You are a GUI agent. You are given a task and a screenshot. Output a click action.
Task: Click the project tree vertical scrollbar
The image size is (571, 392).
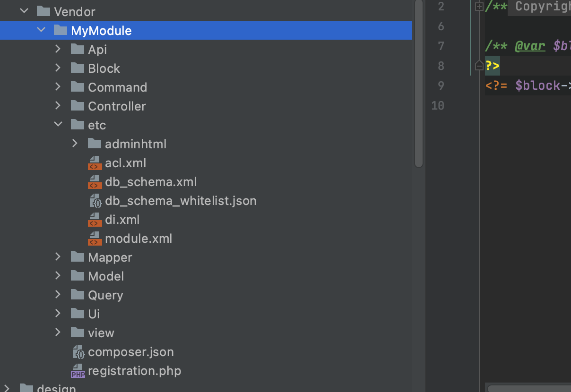(x=418, y=83)
